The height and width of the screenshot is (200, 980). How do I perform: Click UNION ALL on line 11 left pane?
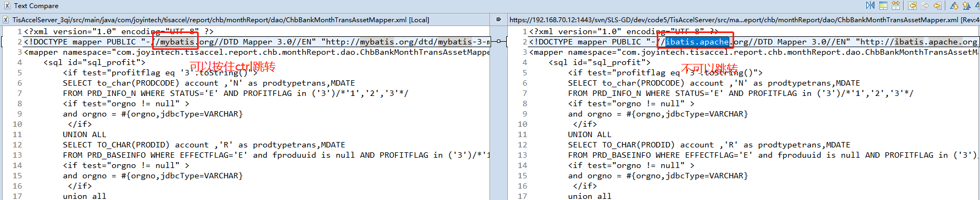coord(84,134)
